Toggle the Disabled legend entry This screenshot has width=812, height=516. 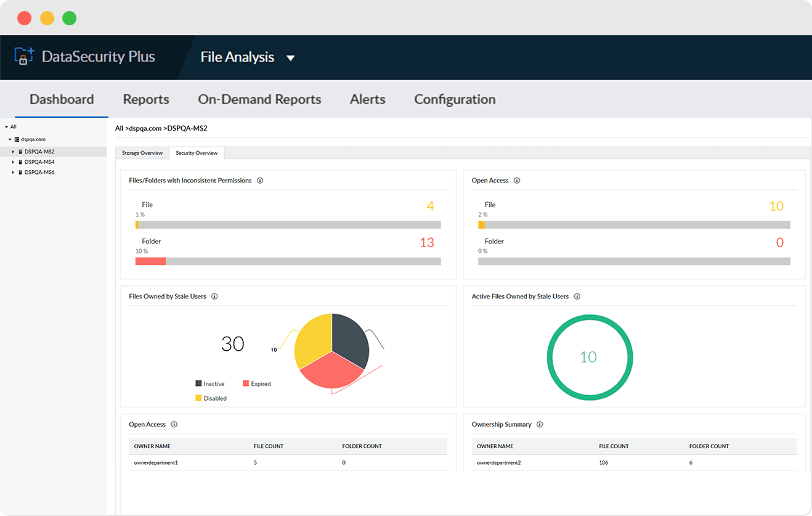click(x=210, y=398)
